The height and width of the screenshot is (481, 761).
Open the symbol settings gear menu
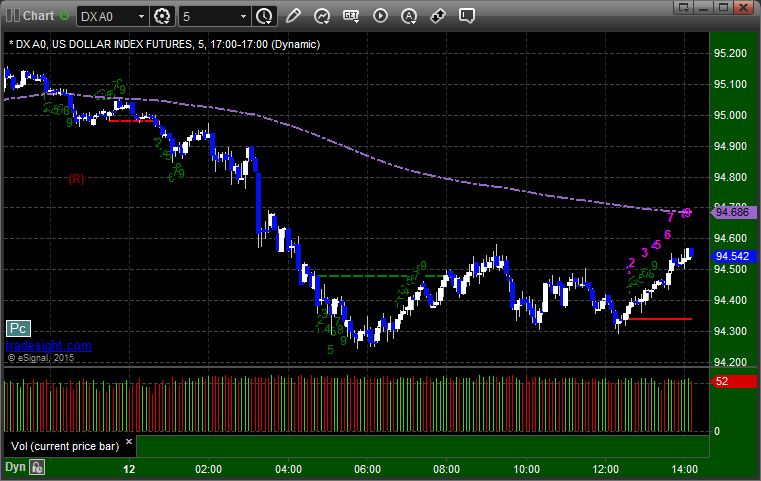point(162,16)
